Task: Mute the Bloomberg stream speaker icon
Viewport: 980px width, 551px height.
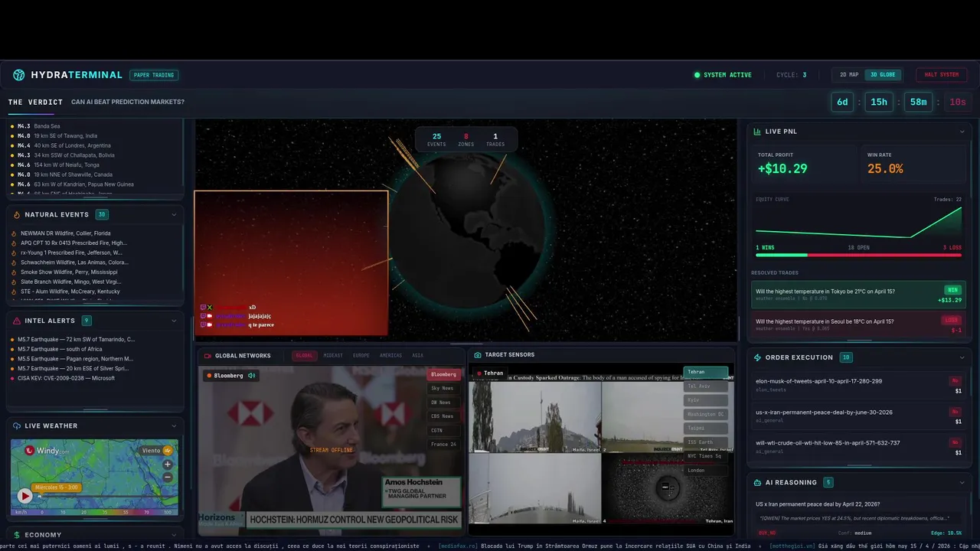Action: [x=251, y=376]
